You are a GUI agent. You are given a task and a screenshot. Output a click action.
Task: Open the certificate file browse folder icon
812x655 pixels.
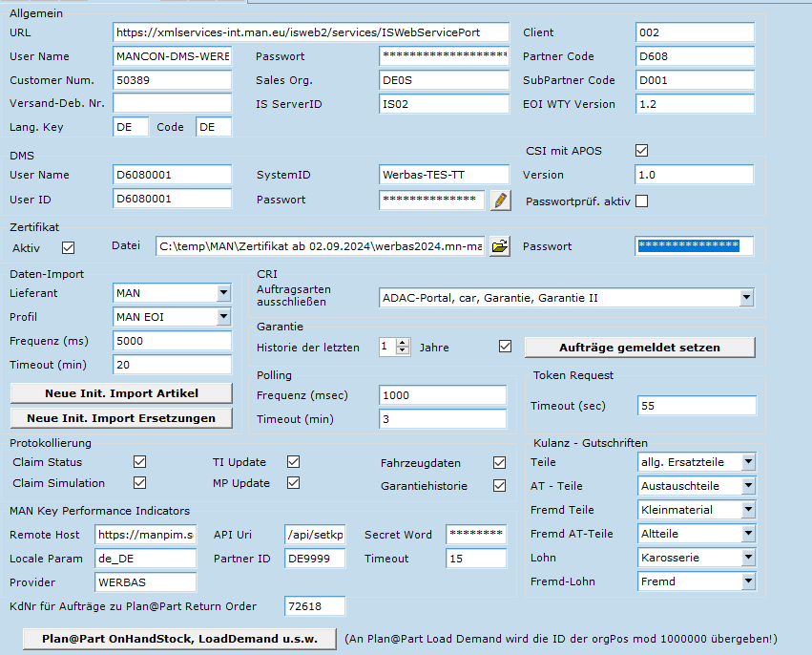click(499, 246)
